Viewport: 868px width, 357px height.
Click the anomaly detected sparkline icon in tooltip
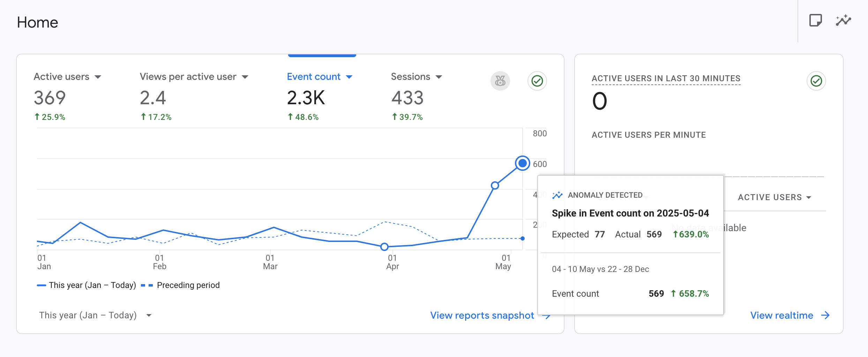click(x=557, y=195)
